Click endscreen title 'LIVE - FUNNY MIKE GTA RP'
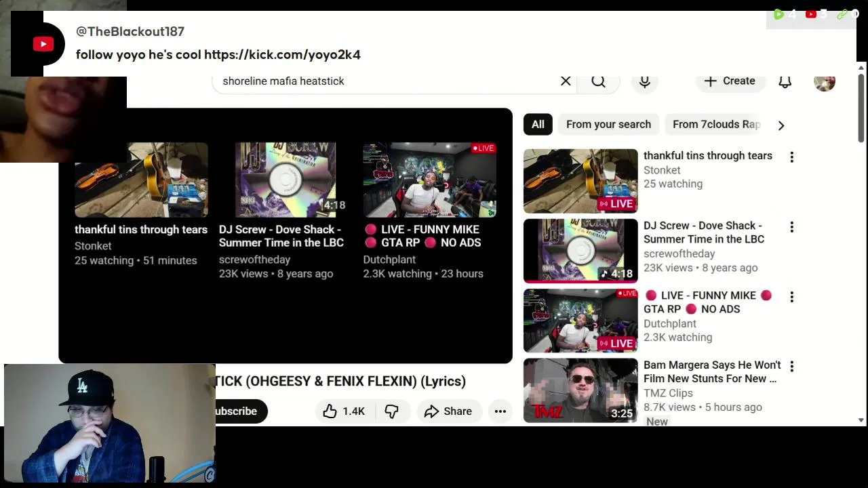 pyautogui.click(x=422, y=236)
